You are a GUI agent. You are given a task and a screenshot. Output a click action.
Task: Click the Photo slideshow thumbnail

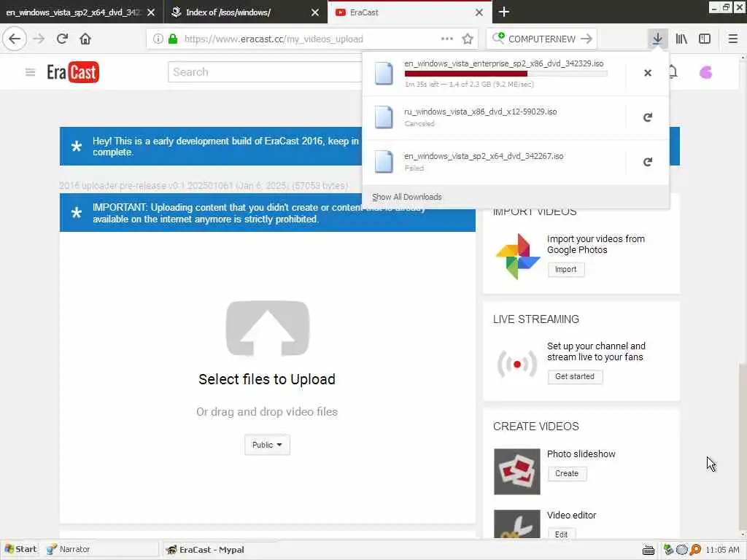pos(517,472)
